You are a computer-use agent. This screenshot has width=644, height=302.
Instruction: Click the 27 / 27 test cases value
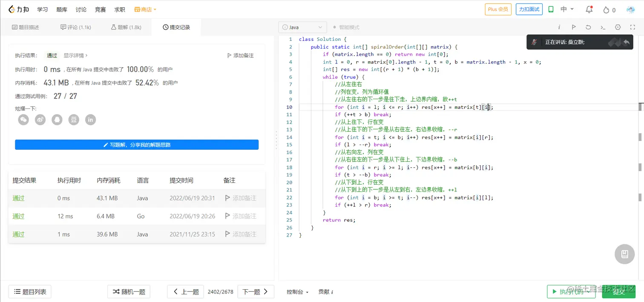(65, 96)
